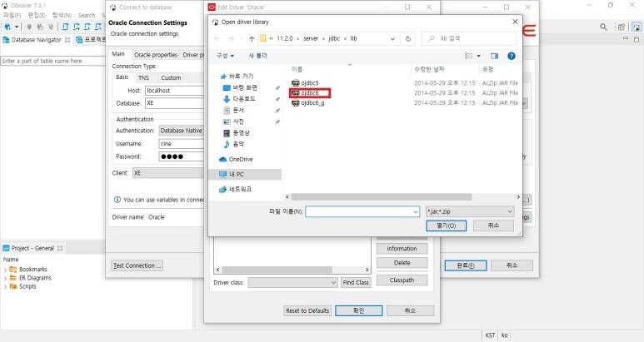The width and height of the screenshot is (644, 342).
Task: Open the 탐색(N) menu
Action: (62, 15)
